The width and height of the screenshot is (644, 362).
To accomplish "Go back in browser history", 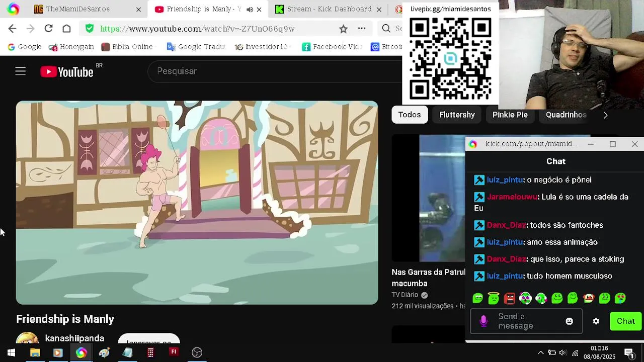I will click(x=13, y=29).
